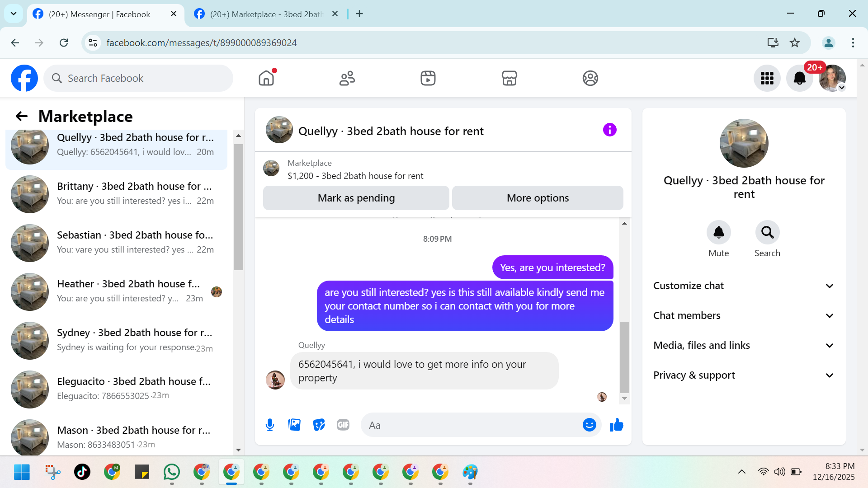
Task: Open WhatsApp from the taskbar
Action: pyautogui.click(x=172, y=472)
